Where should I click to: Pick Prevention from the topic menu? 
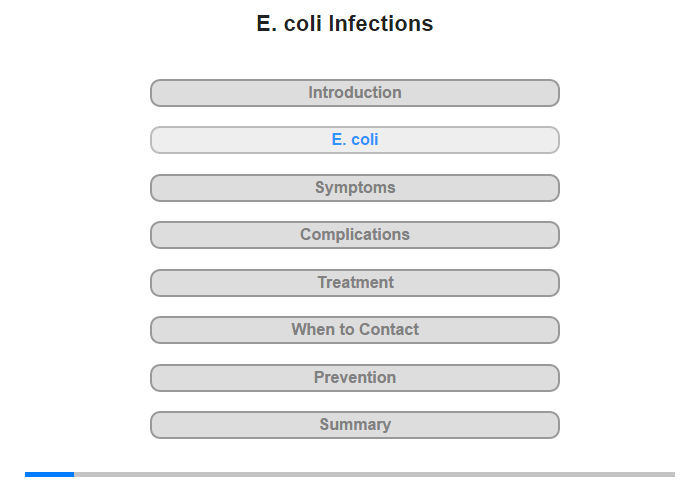[354, 378]
